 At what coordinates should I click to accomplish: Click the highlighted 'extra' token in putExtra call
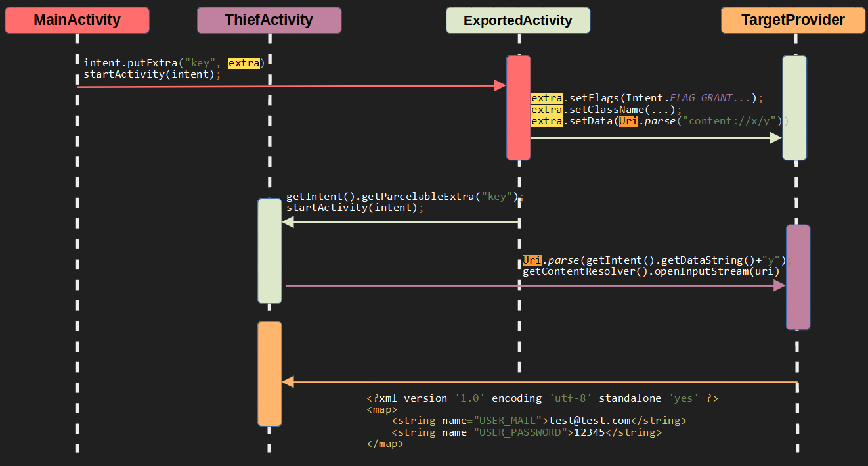(244, 63)
